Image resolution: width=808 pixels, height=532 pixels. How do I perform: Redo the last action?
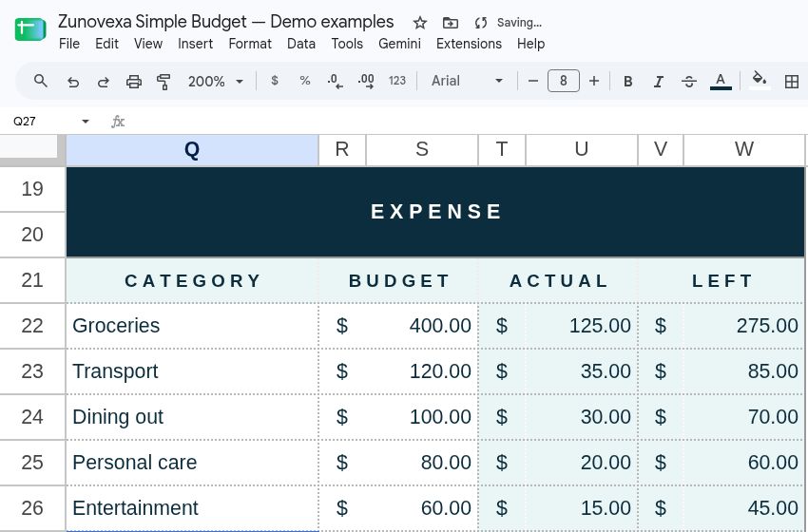point(104,82)
